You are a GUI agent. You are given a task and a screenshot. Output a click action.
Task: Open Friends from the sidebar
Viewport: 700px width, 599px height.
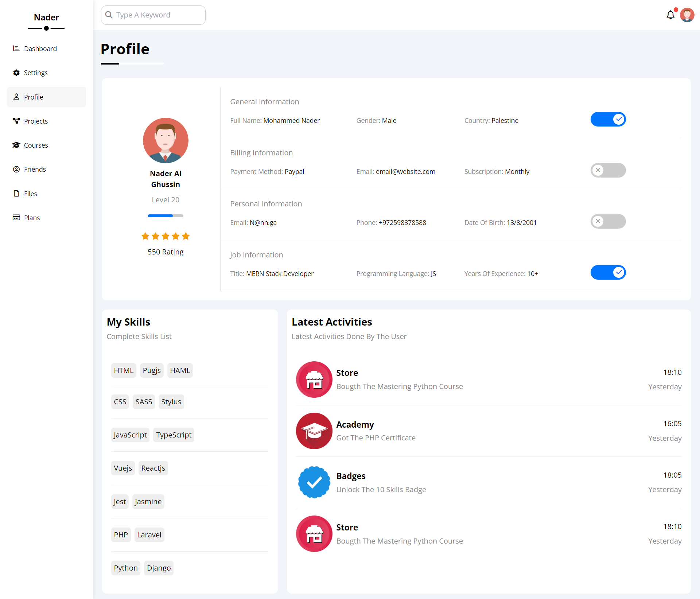tap(46, 169)
